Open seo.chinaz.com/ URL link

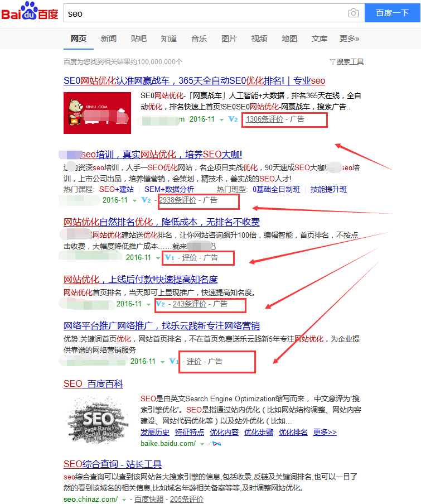coord(90,499)
